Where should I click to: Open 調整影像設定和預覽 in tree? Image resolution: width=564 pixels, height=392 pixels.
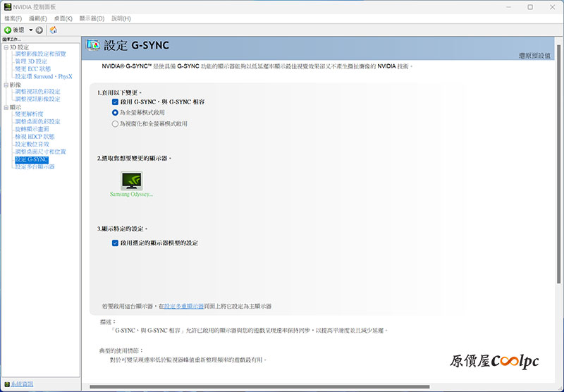click(x=40, y=54)
